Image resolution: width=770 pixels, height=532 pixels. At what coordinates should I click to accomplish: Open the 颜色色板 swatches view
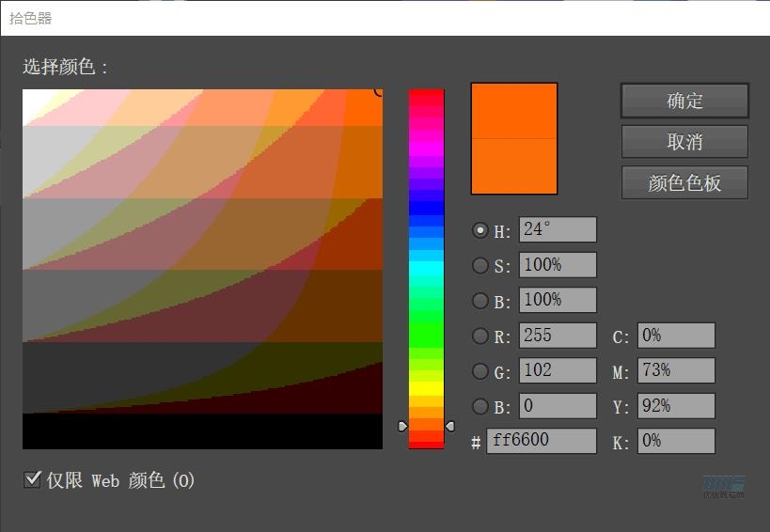[x=684, y=183]
